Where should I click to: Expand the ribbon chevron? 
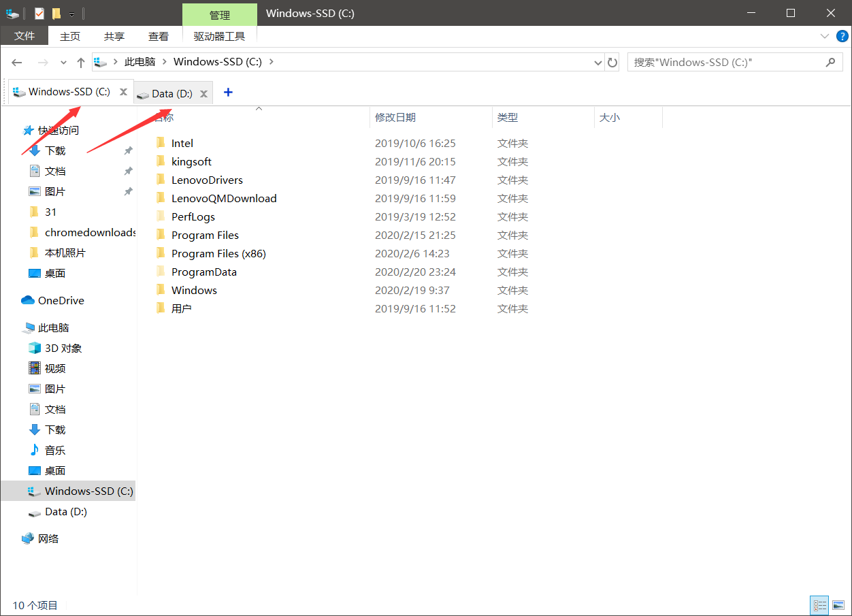tap(825, 36)
